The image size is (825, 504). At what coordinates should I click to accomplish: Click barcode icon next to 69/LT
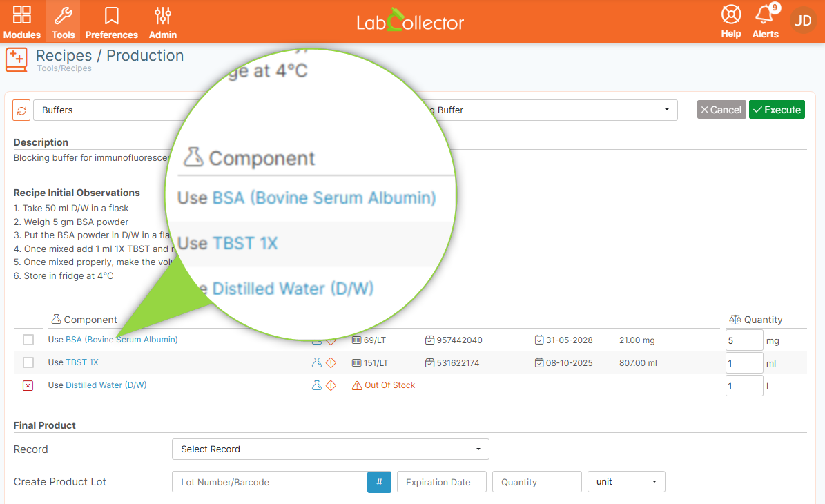(356, 340)
